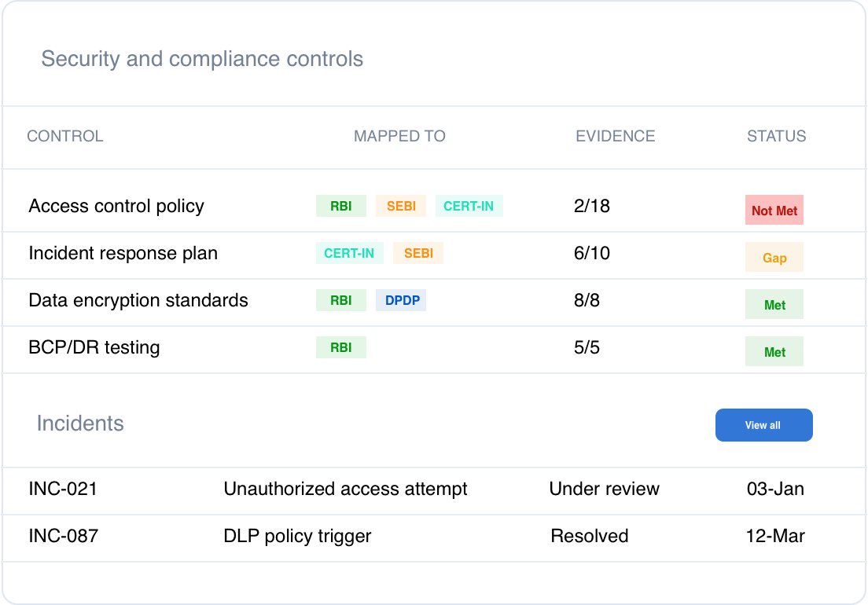Click RBI tag in BCP/DR testing row
Viewport: 868px width, 605px height.
point(340,347)
